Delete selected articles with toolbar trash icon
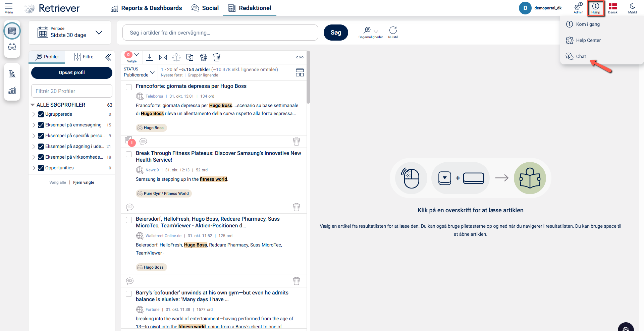The image size is (644, 331). coord(217,57)
